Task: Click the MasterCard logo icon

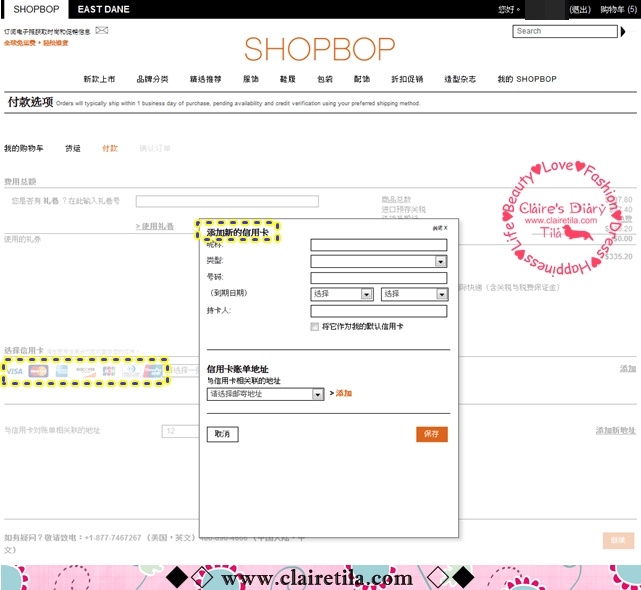Action: click(x=39, y=371)
